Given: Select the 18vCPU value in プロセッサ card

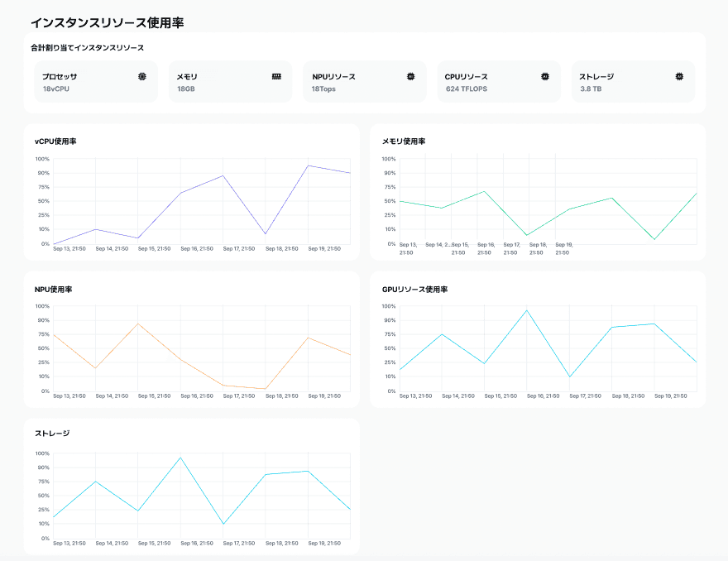Looking at the screenshot, I should 56,89.
